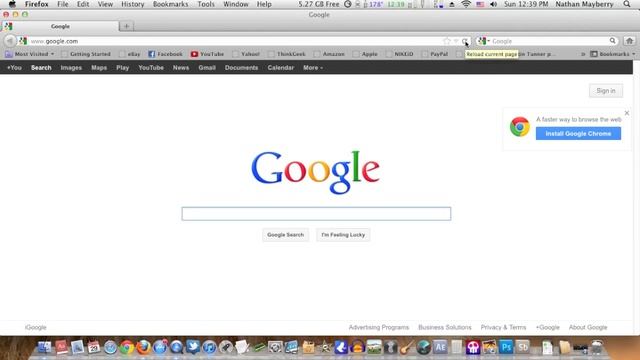Launch Photoshop from the Dock

coord(506,347)
